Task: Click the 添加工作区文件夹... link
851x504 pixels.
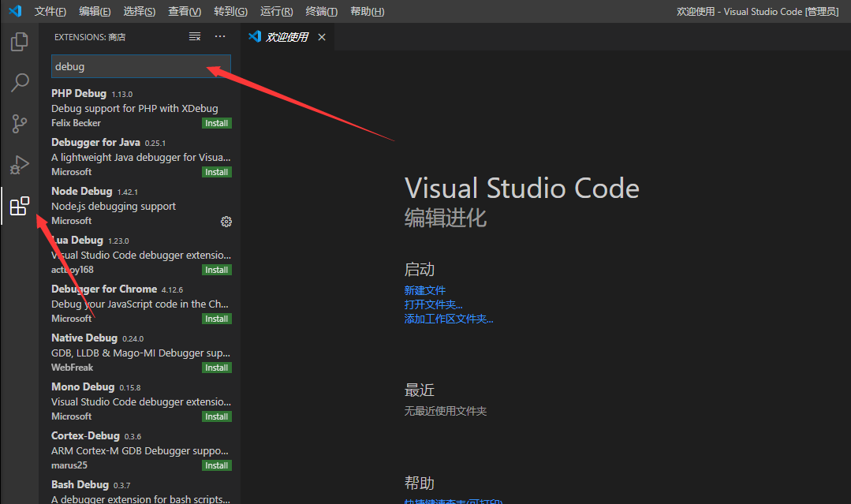Action: click(x=448, y=319)
